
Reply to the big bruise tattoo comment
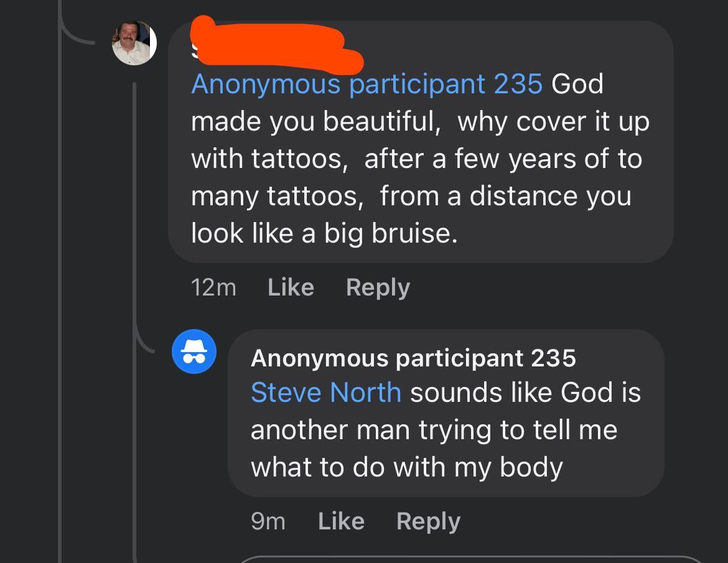pos(378,287)
